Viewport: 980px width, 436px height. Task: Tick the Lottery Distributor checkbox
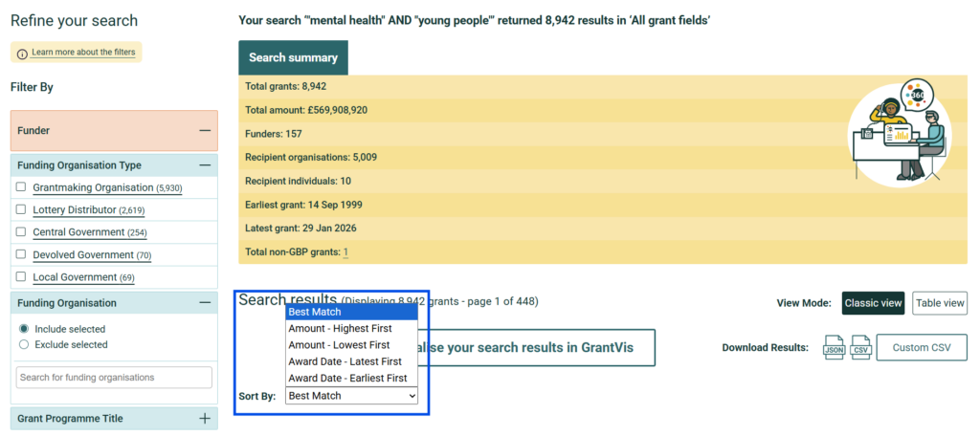(21, 209)
